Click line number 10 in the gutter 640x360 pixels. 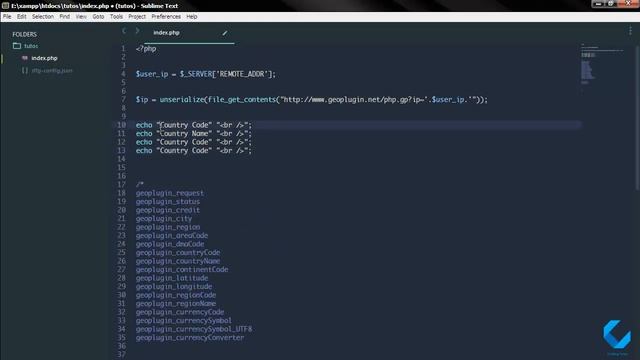point(122,125)
